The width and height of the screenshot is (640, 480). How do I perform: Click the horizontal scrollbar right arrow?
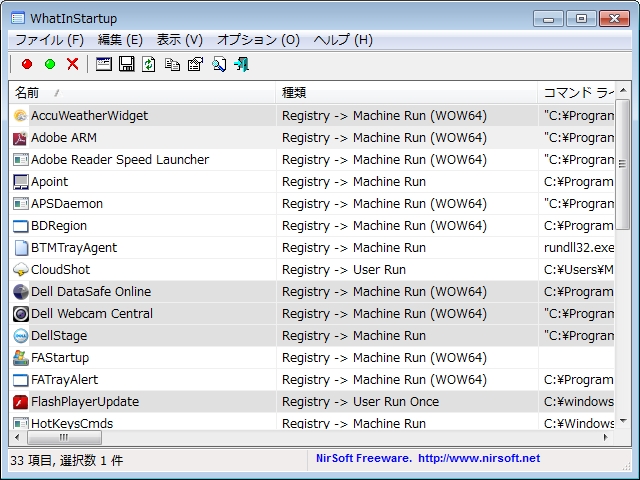pos(606,438)
